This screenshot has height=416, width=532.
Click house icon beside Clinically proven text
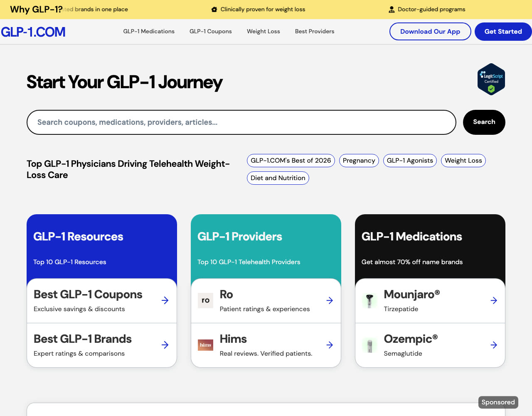[x=214, y=9]
